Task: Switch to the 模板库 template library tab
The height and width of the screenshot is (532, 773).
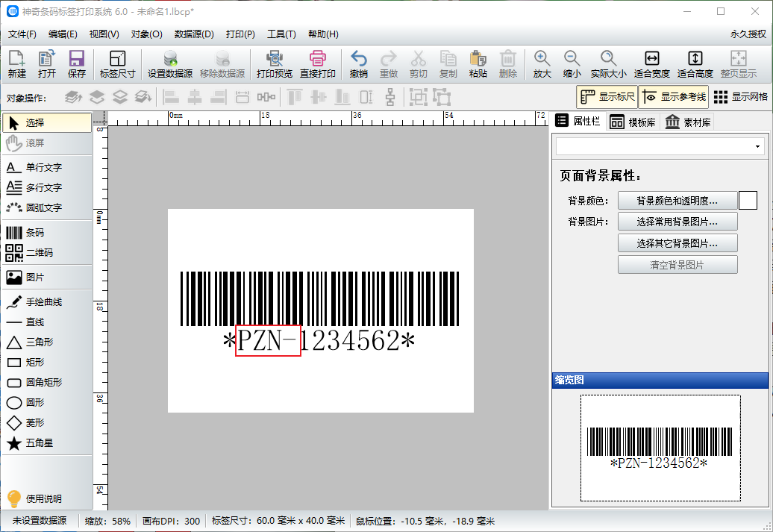Action: click(633, 122)
